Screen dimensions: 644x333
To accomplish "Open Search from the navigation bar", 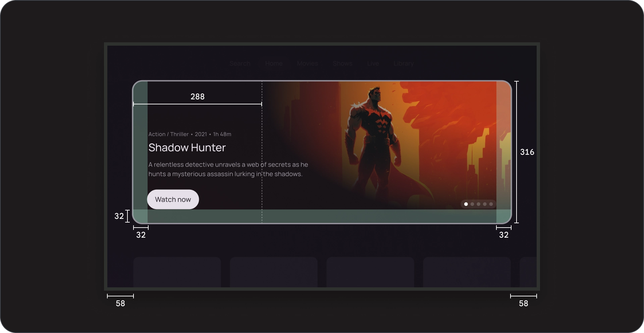I will point(239,63).
